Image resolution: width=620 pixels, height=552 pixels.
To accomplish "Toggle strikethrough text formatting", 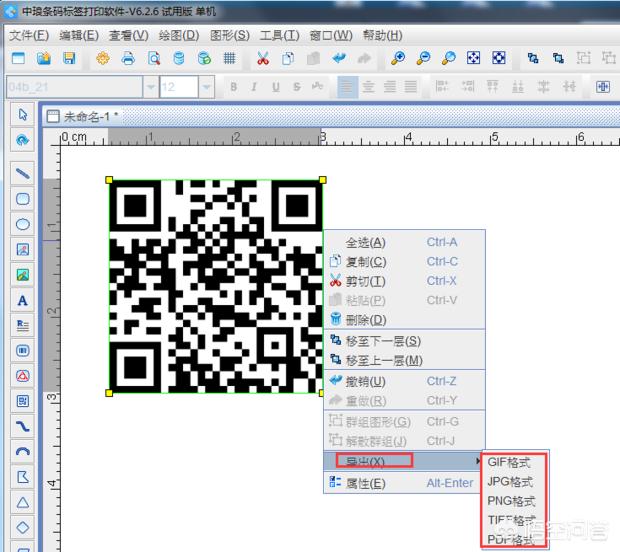I will click(x=297, y=87).
